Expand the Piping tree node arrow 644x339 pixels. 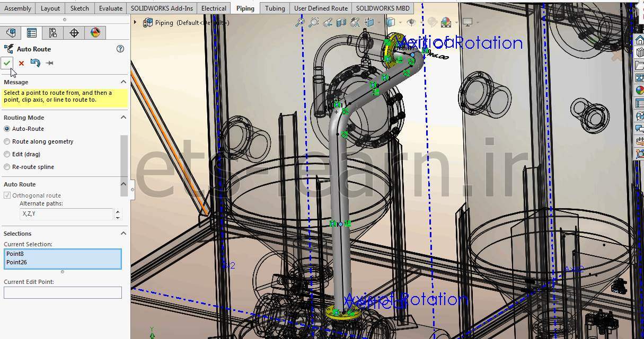136,22
